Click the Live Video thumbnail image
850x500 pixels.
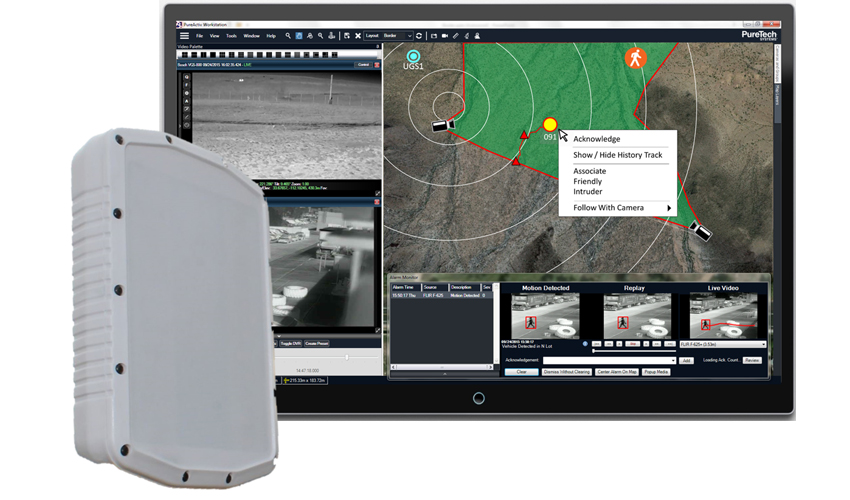click(x=724, y=316)
